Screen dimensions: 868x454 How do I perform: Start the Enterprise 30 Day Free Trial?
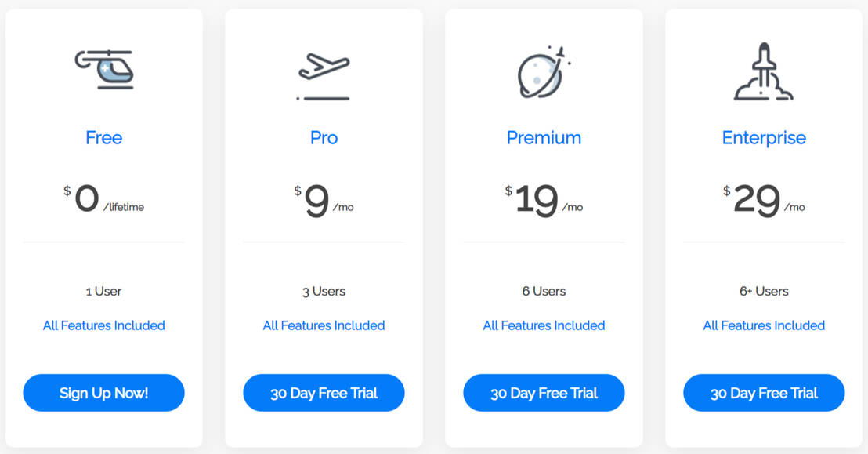[x=764, y=393]
